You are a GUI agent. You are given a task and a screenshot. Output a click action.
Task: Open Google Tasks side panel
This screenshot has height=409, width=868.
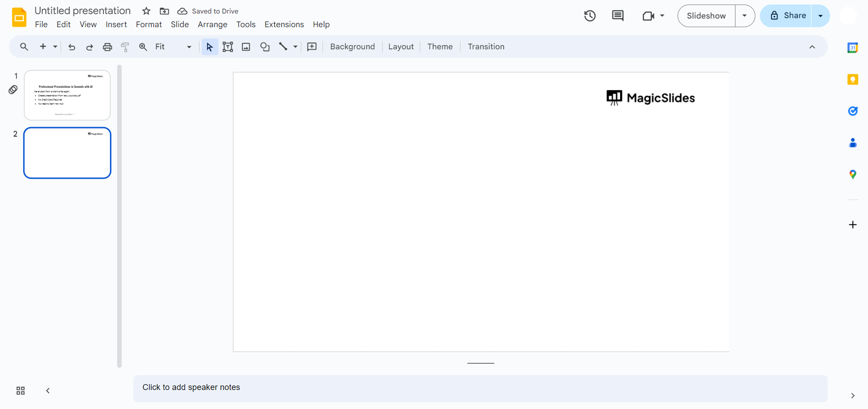853,111
